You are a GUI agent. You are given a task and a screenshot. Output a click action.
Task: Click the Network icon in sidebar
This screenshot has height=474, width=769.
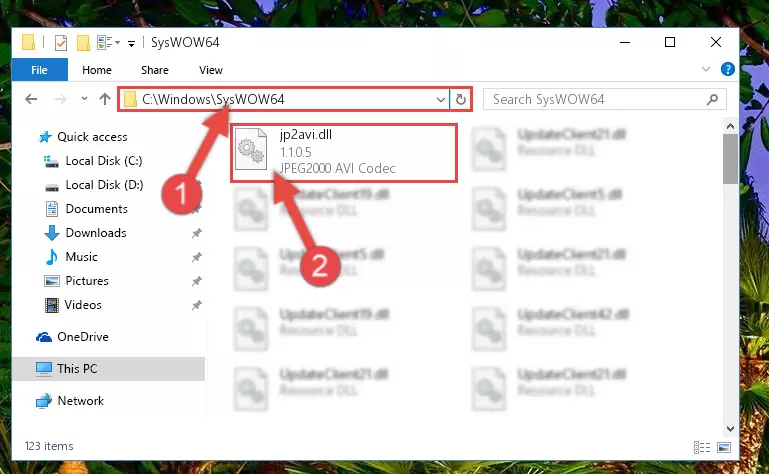point(44,401)
